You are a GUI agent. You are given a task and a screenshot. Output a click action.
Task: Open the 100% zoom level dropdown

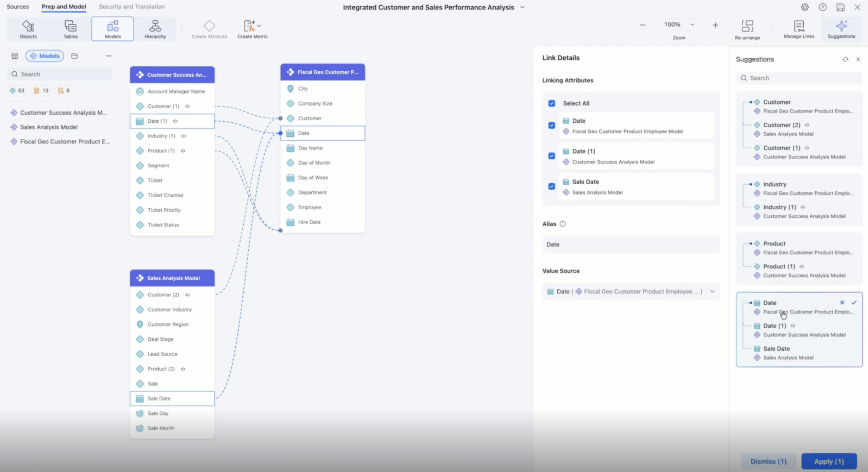679,25
